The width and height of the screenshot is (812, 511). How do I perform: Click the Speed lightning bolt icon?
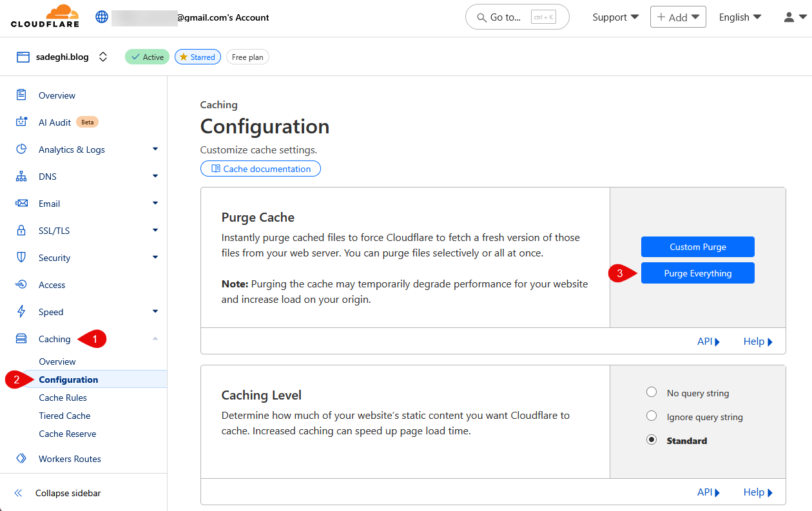coord(21,311)
